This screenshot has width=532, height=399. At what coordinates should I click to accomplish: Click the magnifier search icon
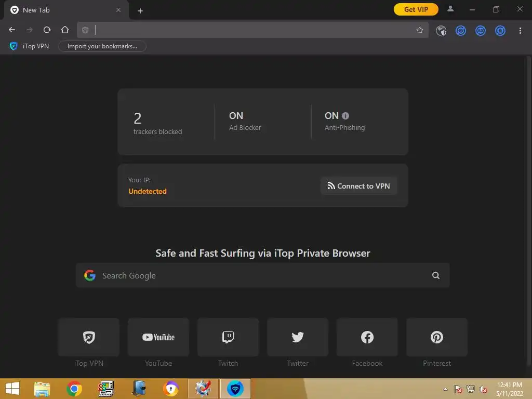[x=436, y=275]
